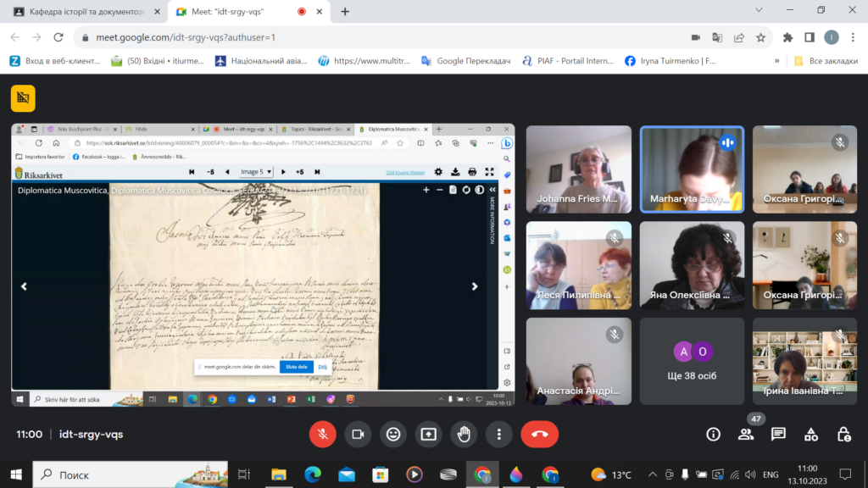Click the meet.google.com address bar
Viewport: 868px width, 488px height.
(x=381, y=37)
